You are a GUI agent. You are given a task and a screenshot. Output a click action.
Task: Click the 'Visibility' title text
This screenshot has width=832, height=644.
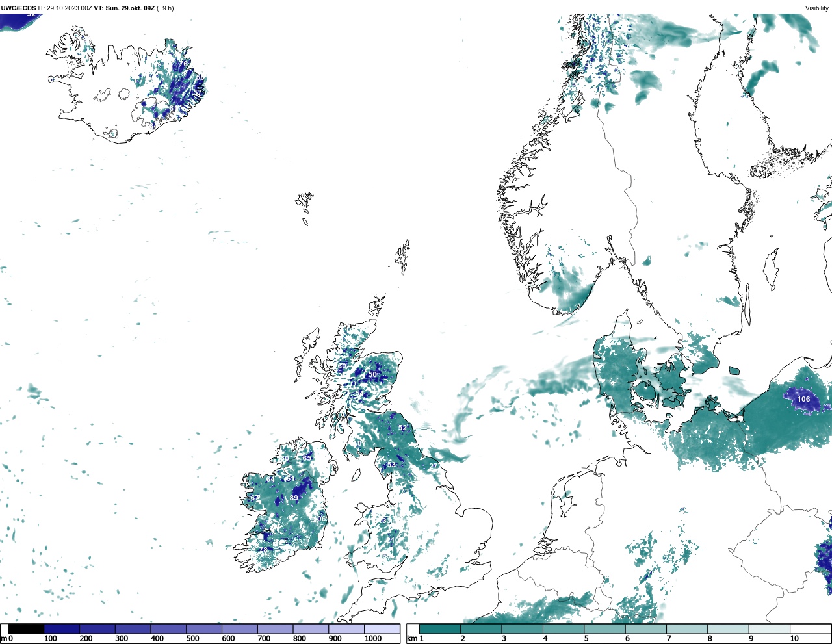tap(817, 8)
